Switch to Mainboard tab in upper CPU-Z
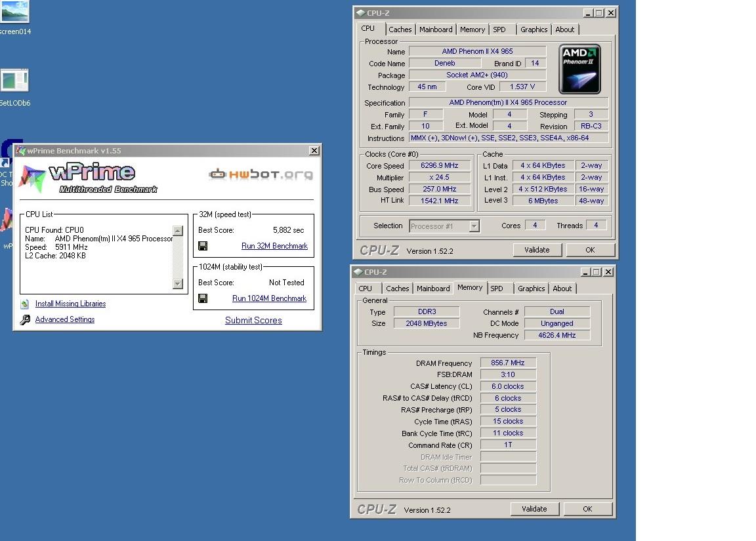Viewport: 756px width, 541px height. (x=436, y=30)
